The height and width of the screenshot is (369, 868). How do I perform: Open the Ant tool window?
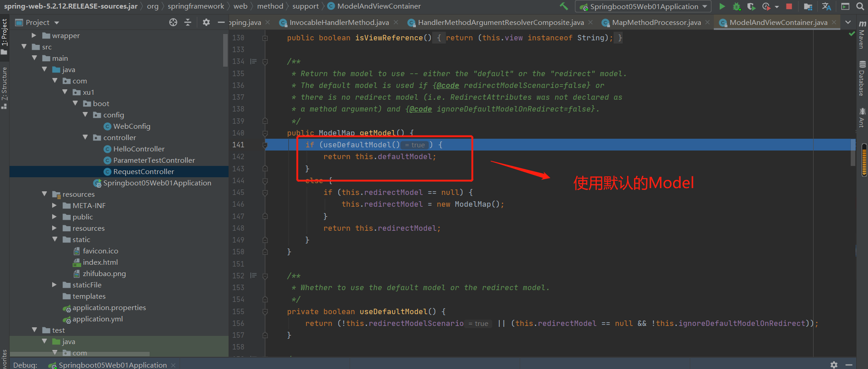[x=862, y=117]
